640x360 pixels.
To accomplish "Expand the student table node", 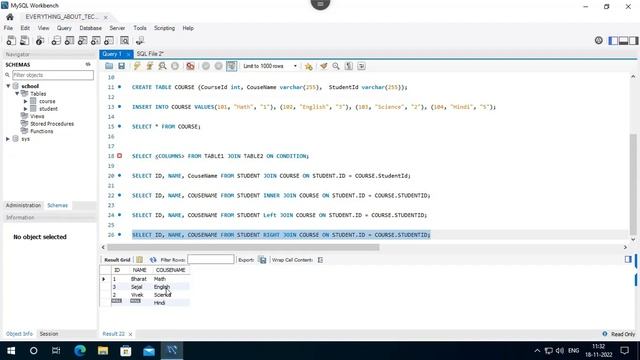I will tap(25, 109).
